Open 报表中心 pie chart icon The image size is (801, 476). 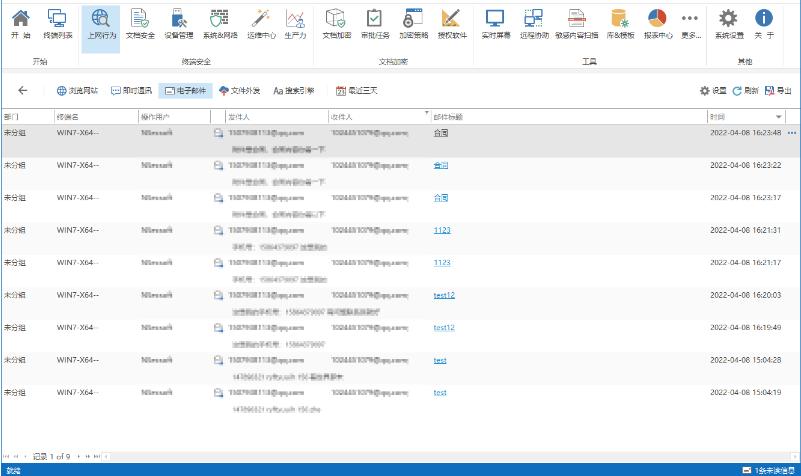[657, 24]
